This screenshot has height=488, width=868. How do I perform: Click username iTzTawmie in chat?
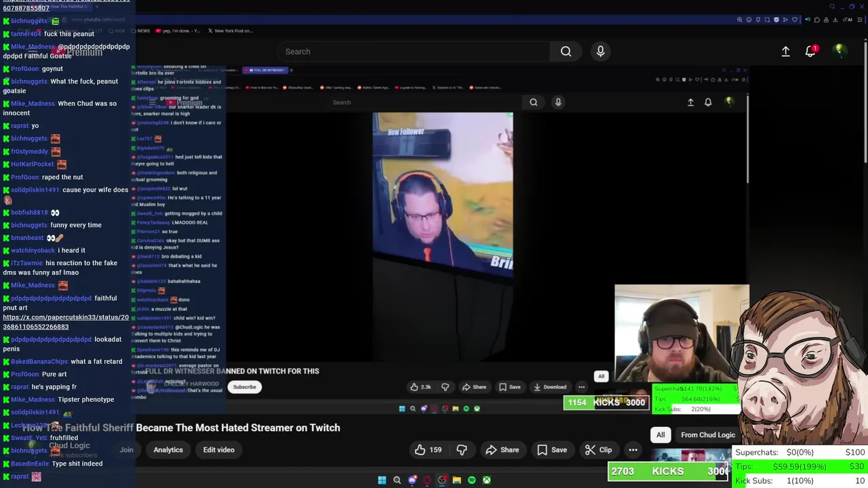[26, 263]
